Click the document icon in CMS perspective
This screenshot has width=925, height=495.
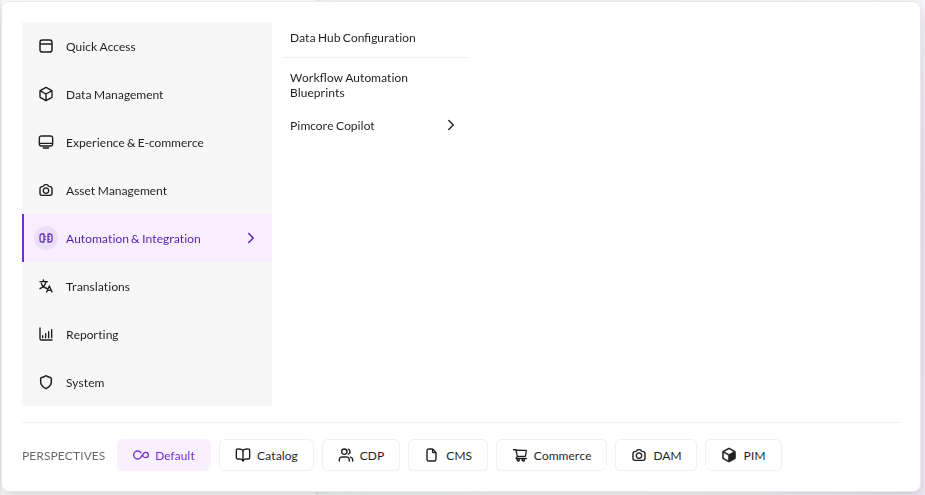coord(432,455)
